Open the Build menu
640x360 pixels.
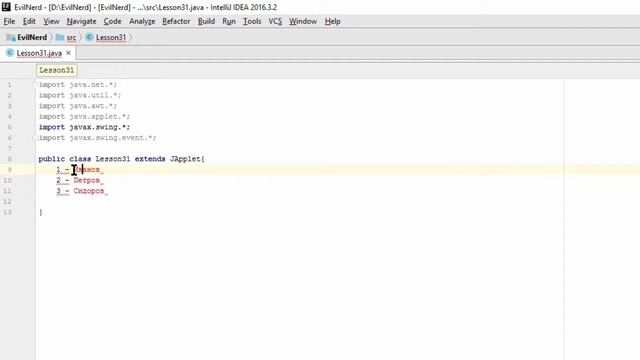[207, 21]
